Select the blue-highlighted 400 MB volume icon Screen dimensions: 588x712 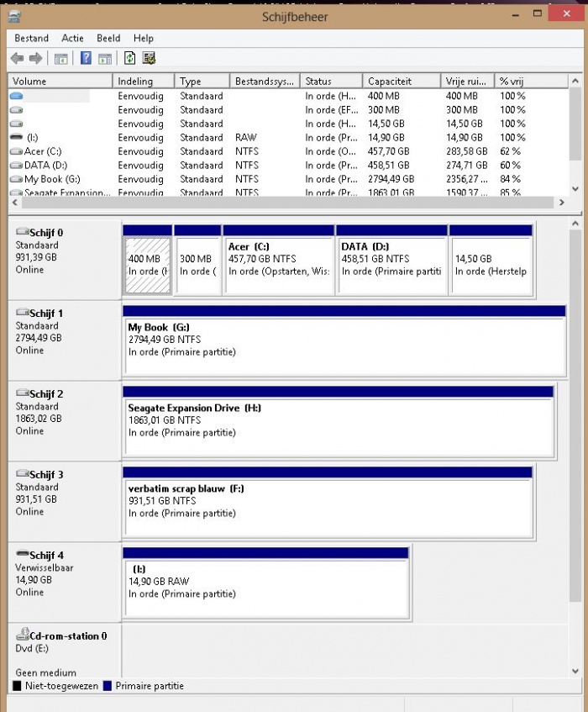point(16,96)
